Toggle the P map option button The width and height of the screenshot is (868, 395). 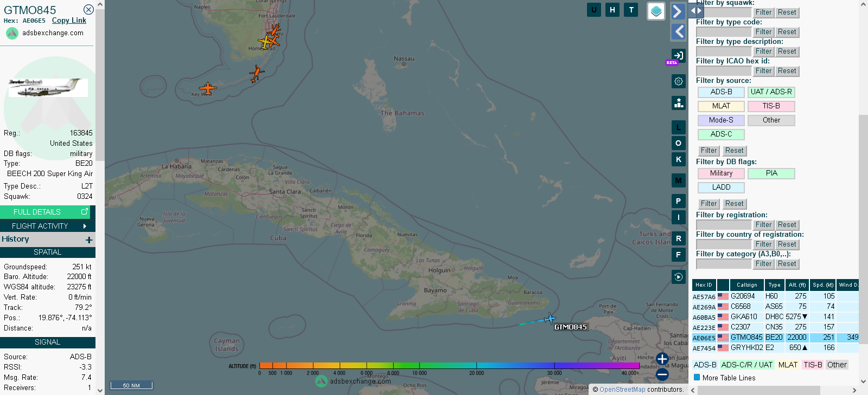click(x=679, y=201)
